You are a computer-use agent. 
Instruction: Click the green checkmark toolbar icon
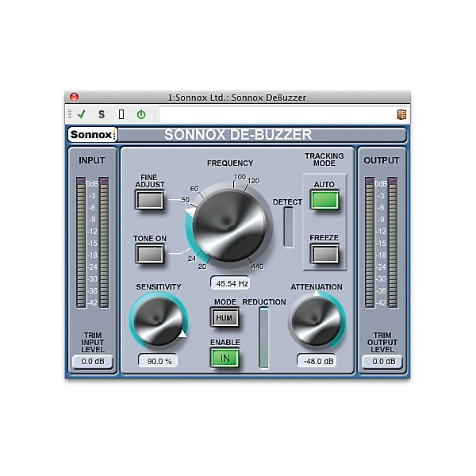tap(82, 114)
